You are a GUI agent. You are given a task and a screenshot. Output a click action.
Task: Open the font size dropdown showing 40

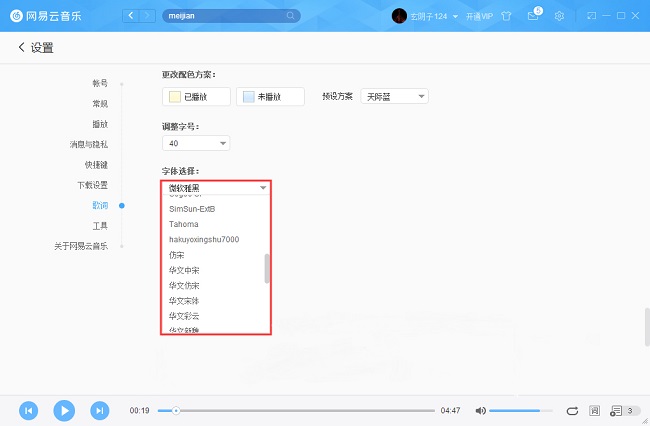pyautogui.click(x=196, y=143)
